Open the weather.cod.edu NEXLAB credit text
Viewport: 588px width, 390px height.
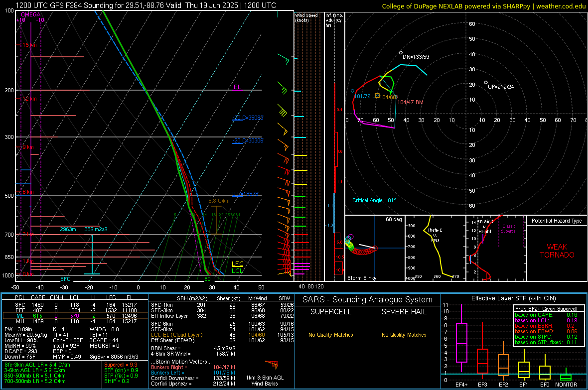[483, 6]
